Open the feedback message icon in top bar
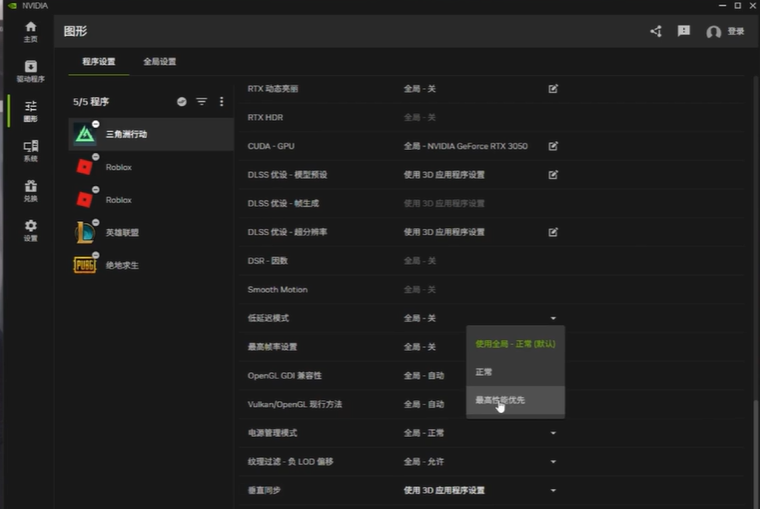 pos(683,31)
